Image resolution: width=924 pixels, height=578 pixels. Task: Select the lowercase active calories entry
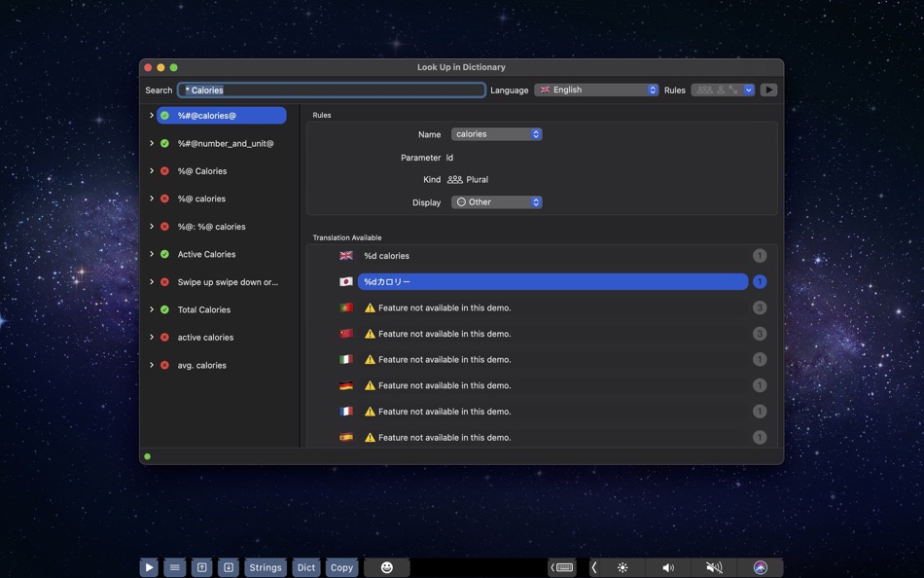pos(205,338)
